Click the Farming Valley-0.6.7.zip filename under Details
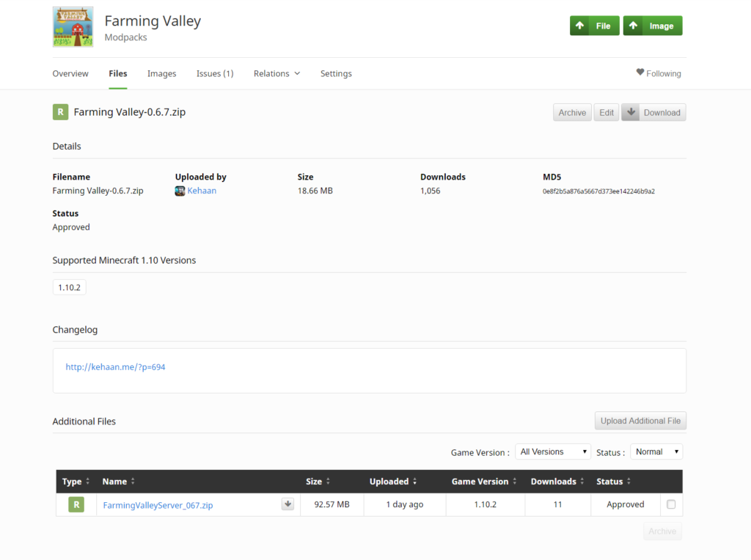This screenshot has height=560, width=751. point(98,191)
